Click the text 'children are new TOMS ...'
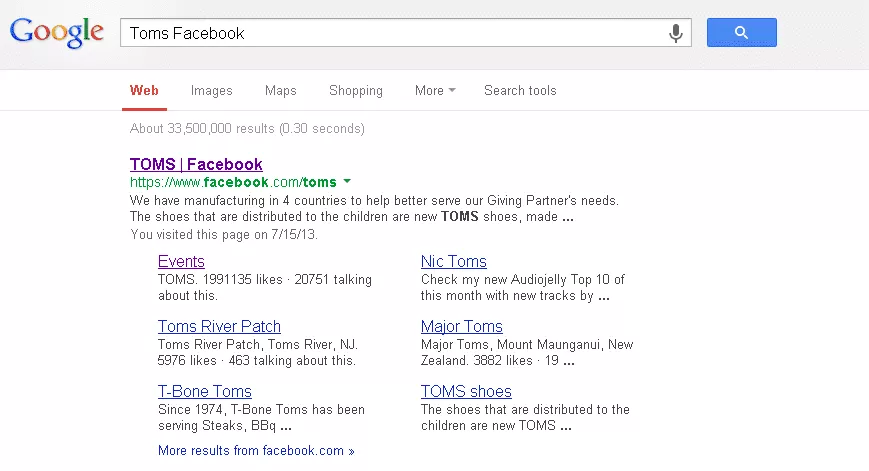Screen dimensions: 869x471 point(496,426)
